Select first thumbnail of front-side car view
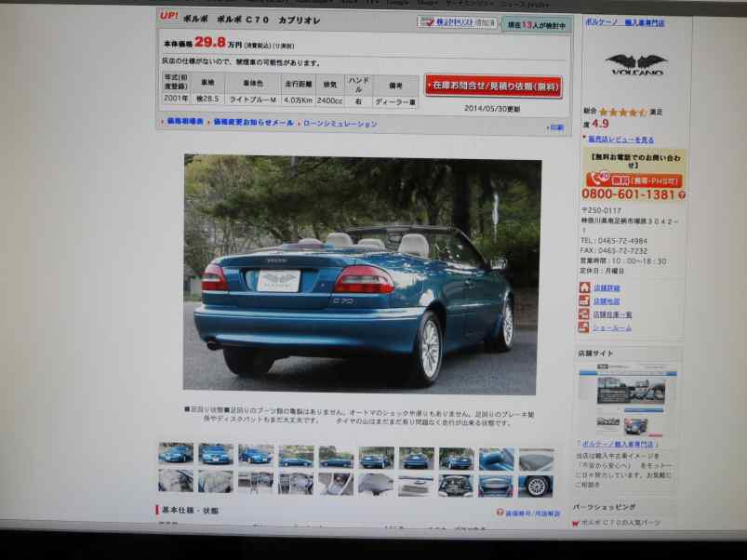This screenshot has height=560, width=747. (x=176, y=453)
